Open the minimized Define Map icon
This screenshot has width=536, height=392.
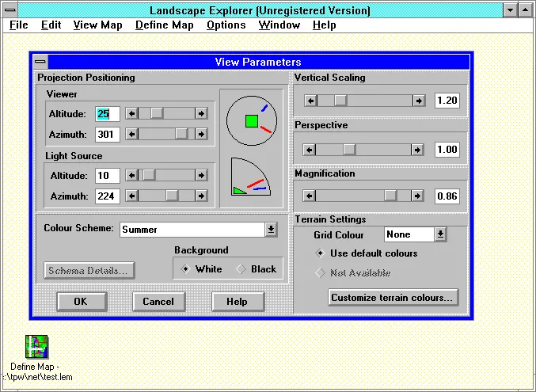[x=36, y=347]
